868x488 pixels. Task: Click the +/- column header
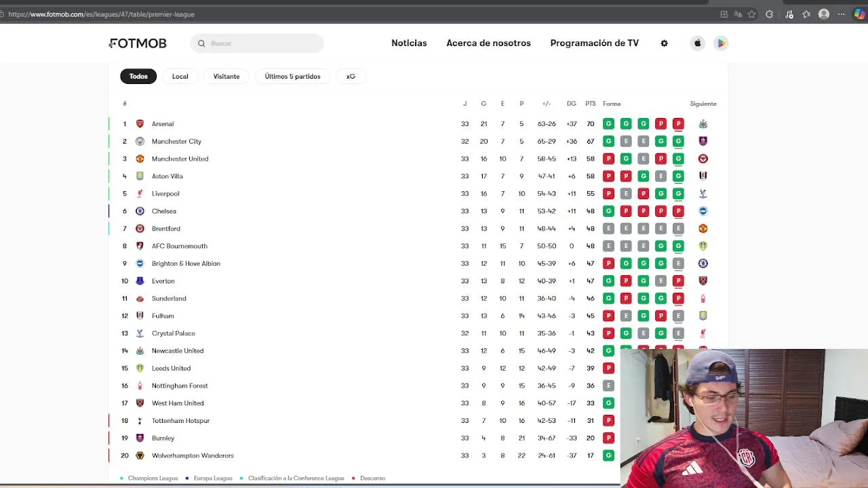pos(547,104)
